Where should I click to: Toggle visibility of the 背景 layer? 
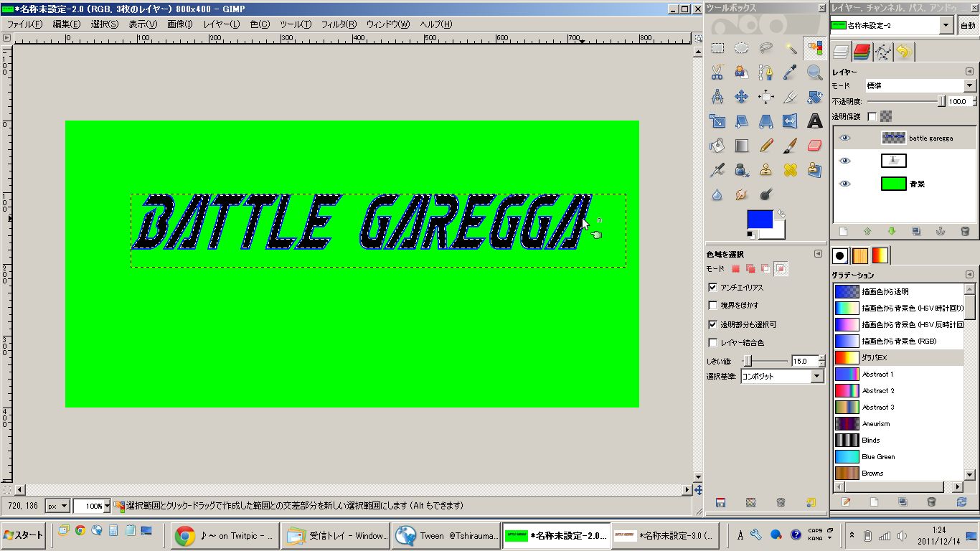point(844,184)
